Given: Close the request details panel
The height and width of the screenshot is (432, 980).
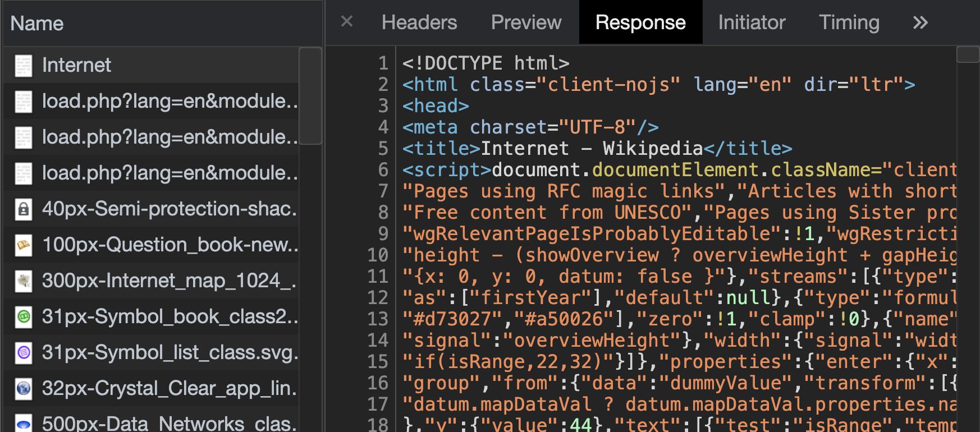Looking at the screenshot, I should click(347, 22).
